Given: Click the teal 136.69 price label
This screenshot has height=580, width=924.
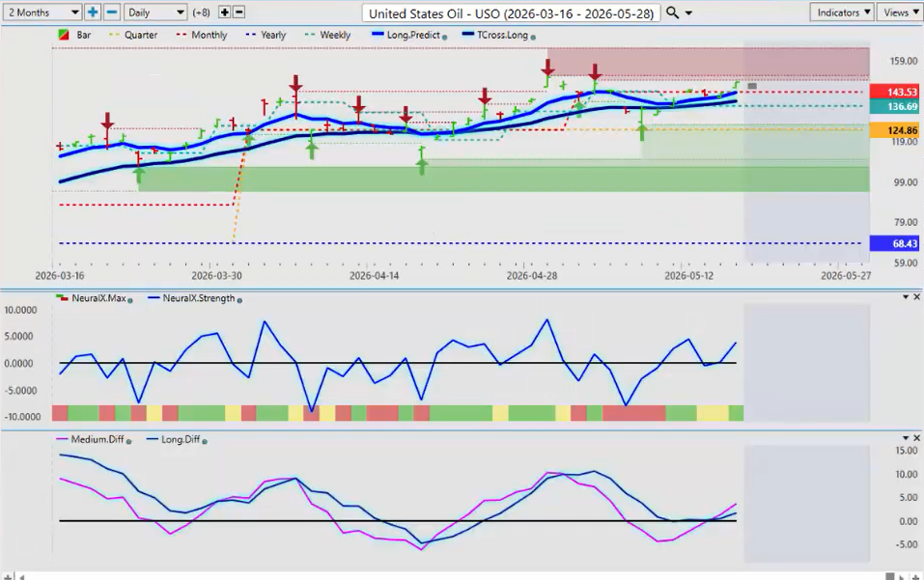Looking at the screenshot, I should click(x=894, y=106).
